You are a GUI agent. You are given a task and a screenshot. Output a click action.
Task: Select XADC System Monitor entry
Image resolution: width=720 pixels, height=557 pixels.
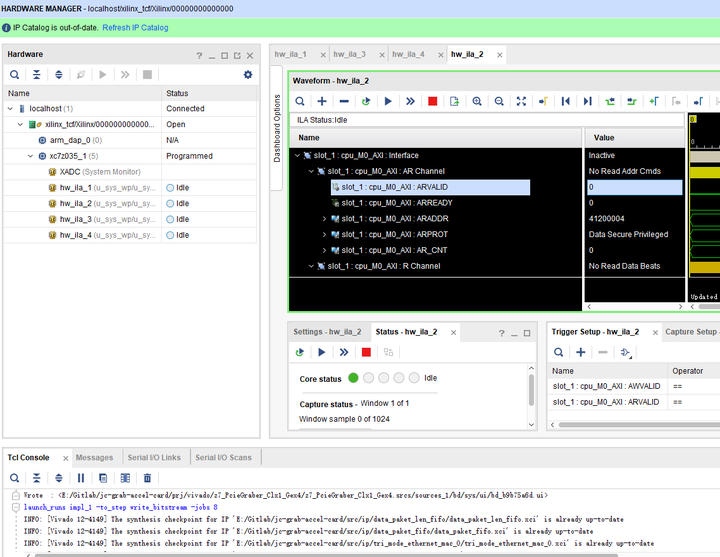pyautogui.click(x=100, y=172)
